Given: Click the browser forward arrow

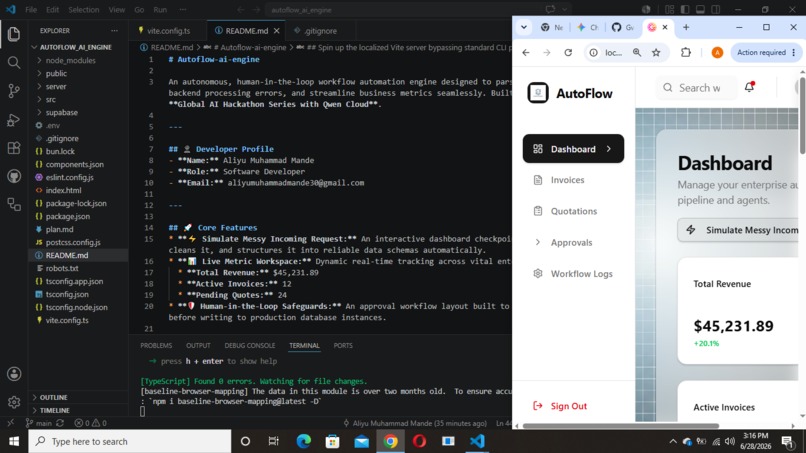Looking at the screenshot, I should (x=546, y=52).
